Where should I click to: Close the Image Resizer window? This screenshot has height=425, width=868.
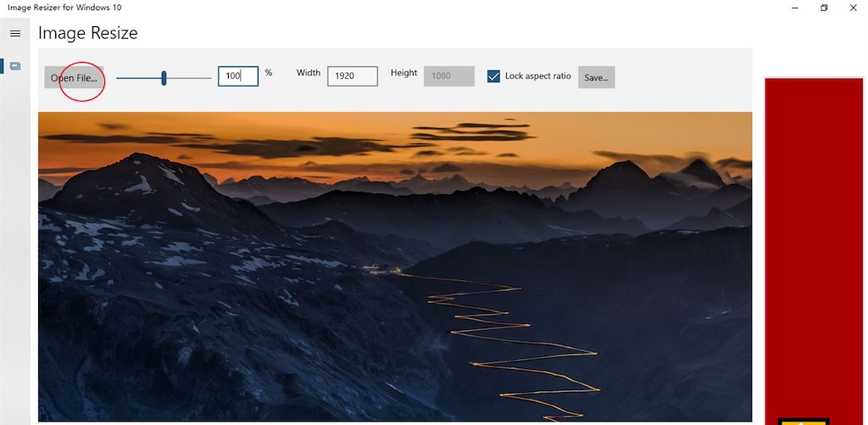853,8
